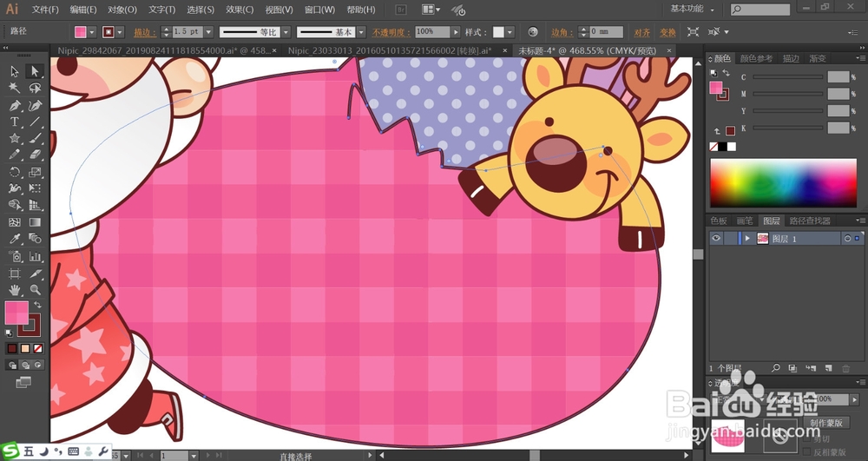Viewport: 868px width, 461px height.
Task: Select the Type tool
Action: click(15, 122)
